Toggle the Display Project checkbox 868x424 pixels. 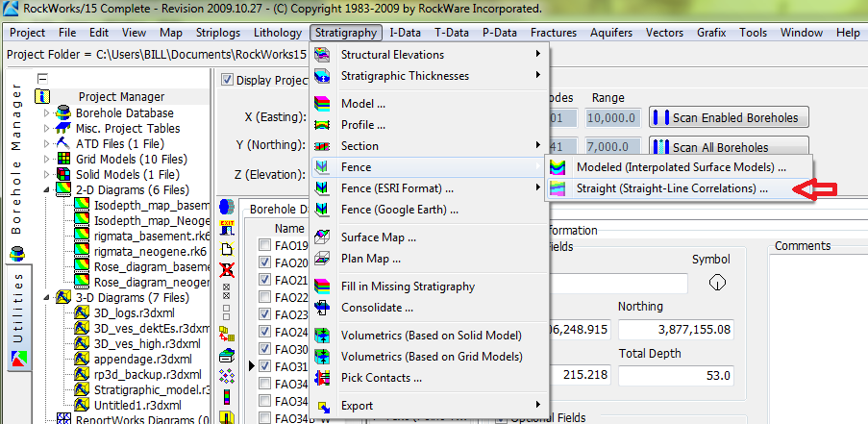228,80
